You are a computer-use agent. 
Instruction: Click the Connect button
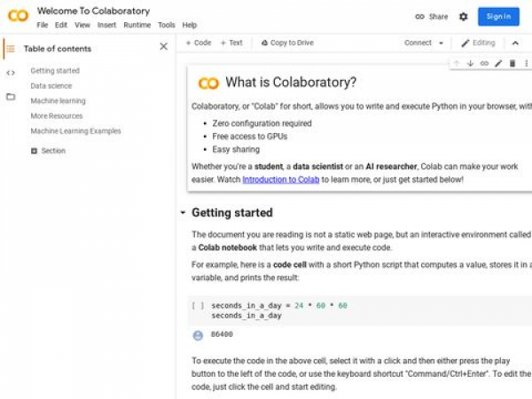418,43
